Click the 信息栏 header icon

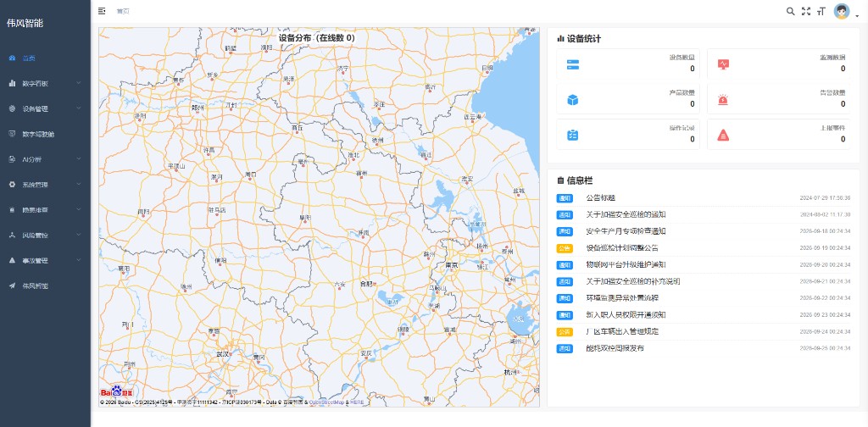coord(561,180)
